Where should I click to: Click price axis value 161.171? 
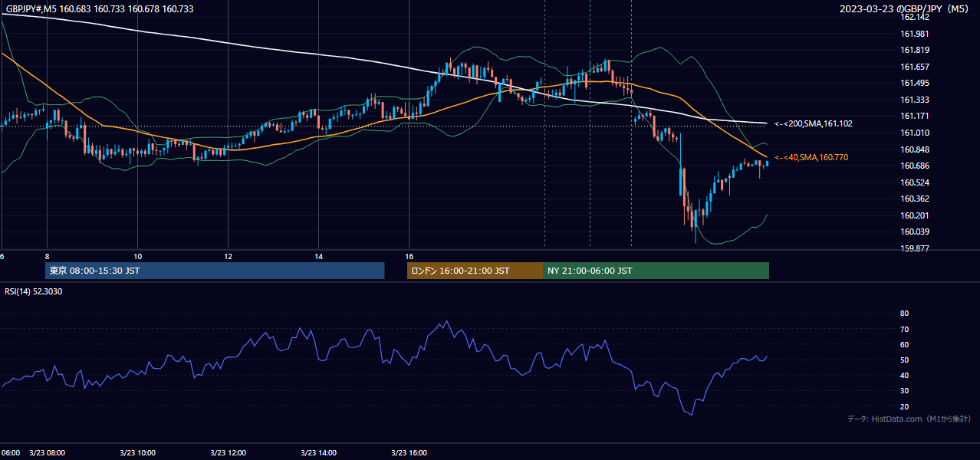(x=915, y=116)
